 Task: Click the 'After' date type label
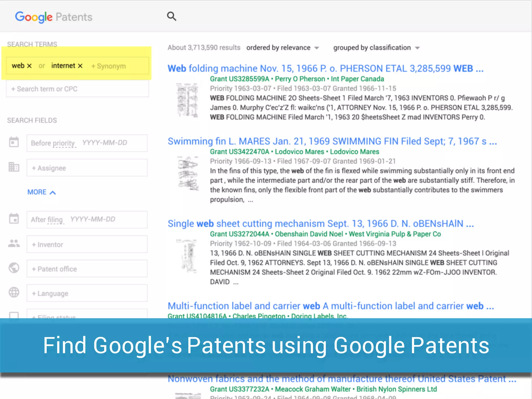tap(38, 220)
